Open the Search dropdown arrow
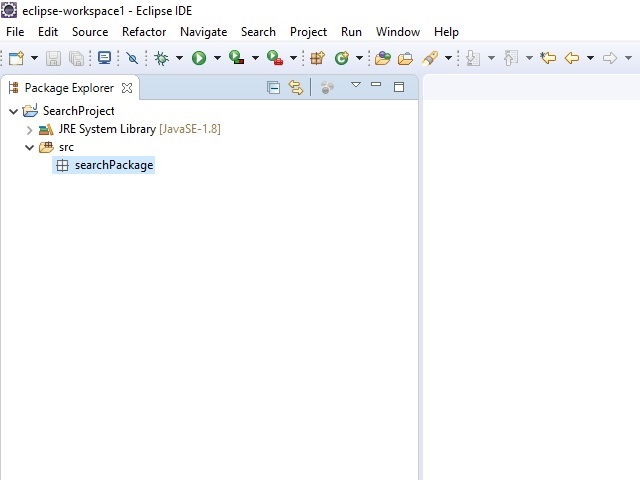This screenshot has width=640, height=480. [448, 58]
